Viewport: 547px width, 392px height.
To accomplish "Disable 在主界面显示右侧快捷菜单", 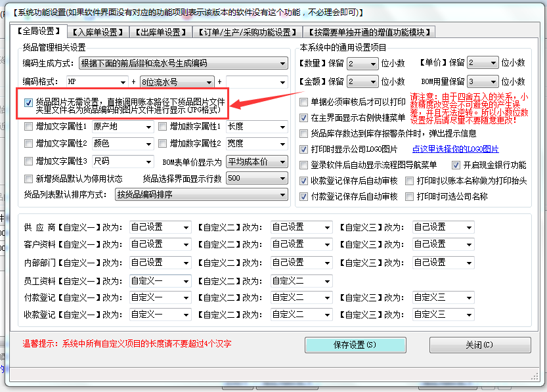I will coord(304,118).
